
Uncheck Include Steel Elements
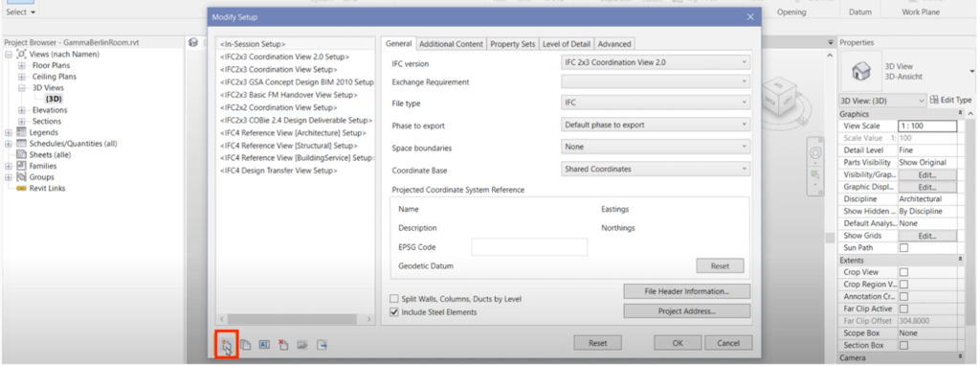click(x=394, y=311)
